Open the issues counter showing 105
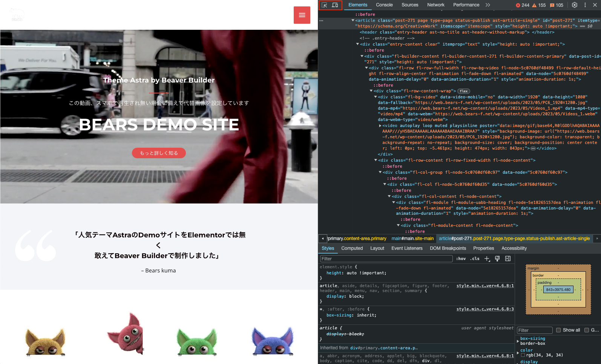Viewport: 601px width, 364px height. click(557, 5)
